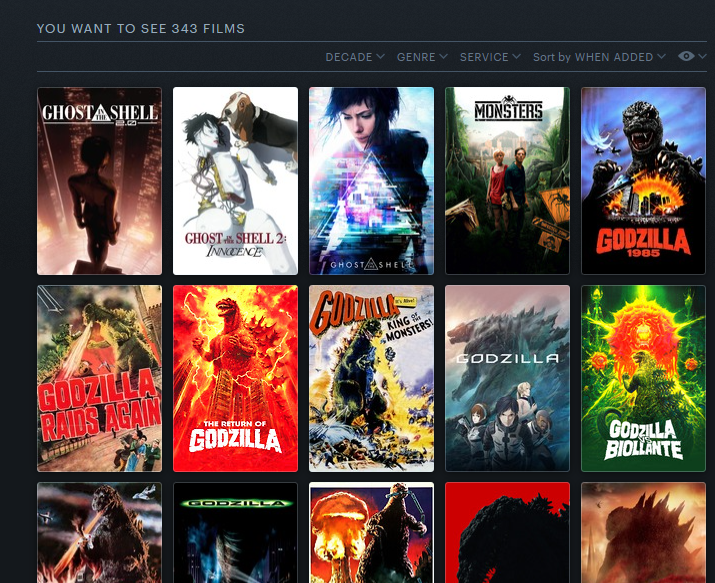Open The Return of Godzilla poster
This screenshot has width=715, height=583.
235,378
